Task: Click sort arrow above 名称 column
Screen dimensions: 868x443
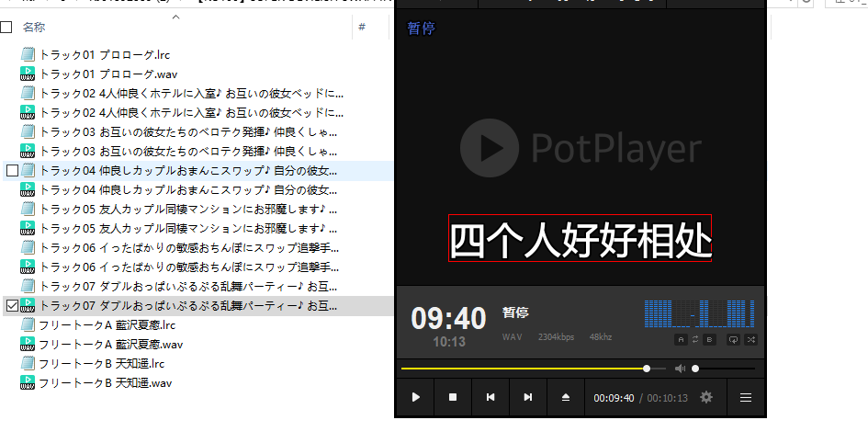Action: coord(176,17)
